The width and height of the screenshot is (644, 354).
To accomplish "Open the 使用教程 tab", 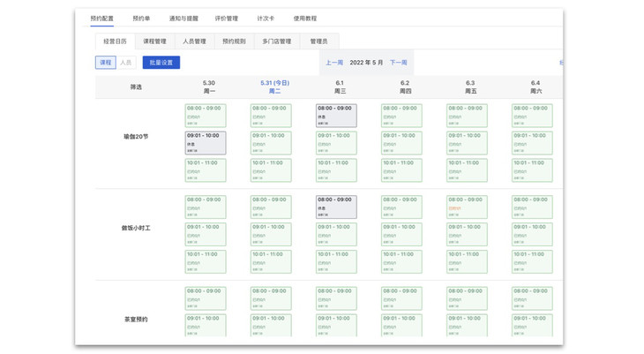I will tap(304, 19).
